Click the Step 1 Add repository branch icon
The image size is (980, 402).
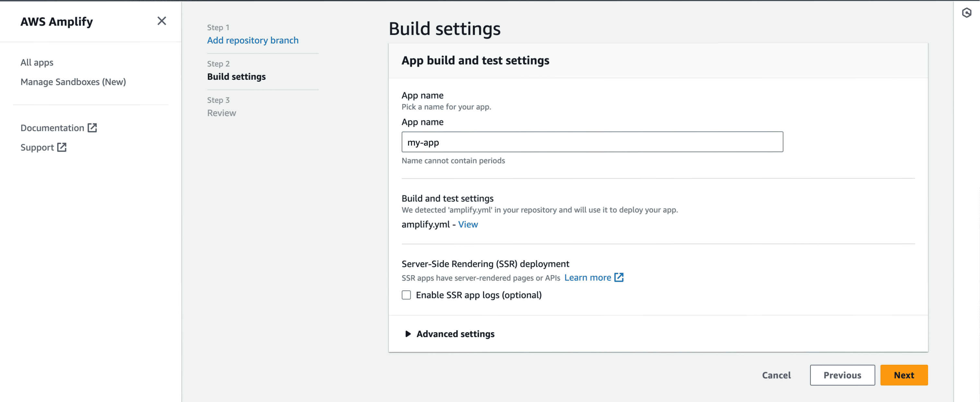(x=253, y=40)
